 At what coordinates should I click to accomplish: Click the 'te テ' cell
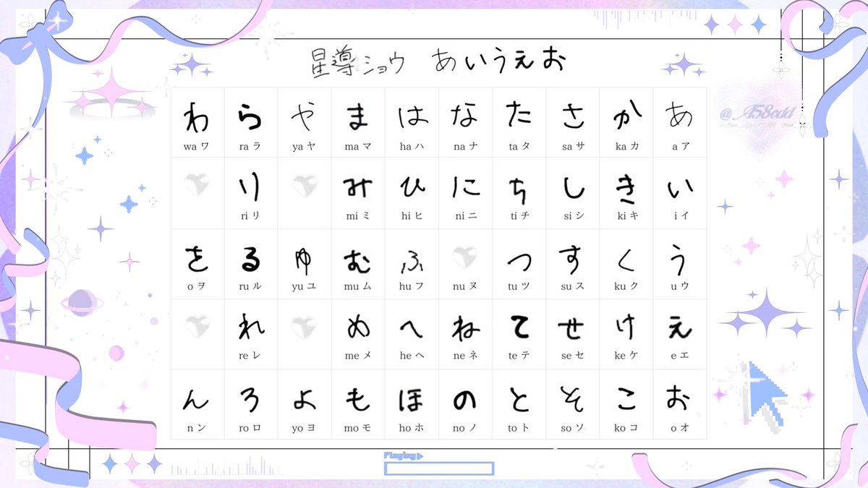(519, 333)
